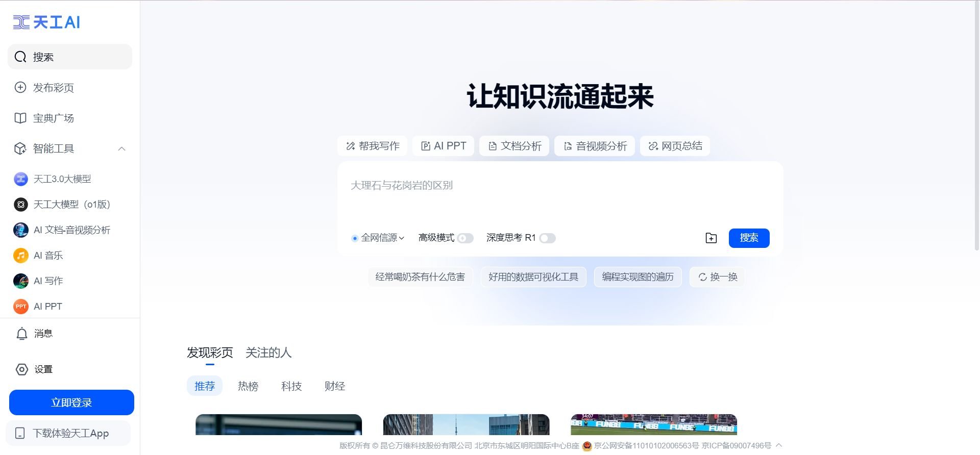Image resolution: width=980 pixels, height=455 pixels.
Task: Enable the 高级模式 toggle switch
Action: click(465, 238)
